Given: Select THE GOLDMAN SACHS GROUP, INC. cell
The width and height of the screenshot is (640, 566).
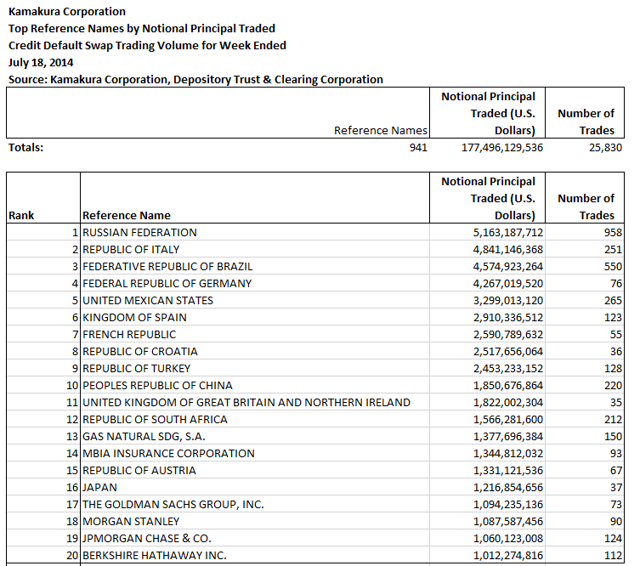Looking at the screenshot, I should click(255, 504).
